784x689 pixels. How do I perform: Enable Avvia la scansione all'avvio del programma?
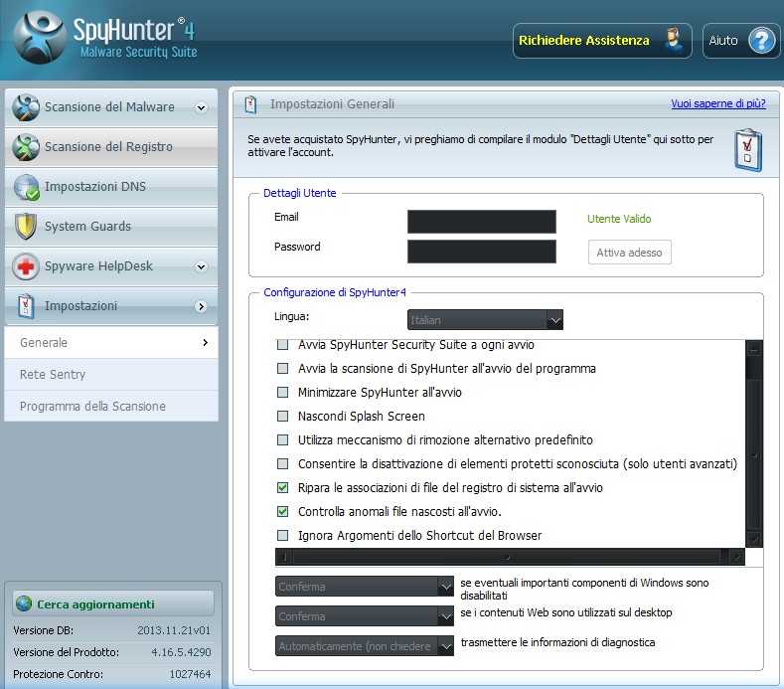coord(282,368)
